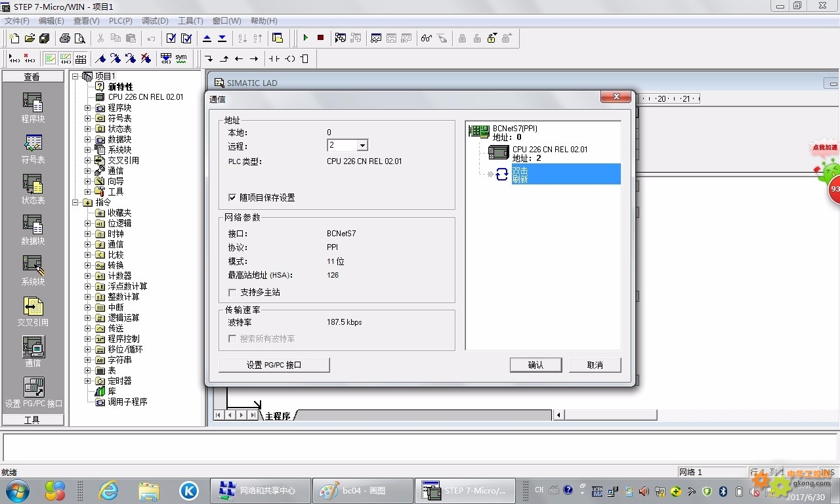Open 系统块 in the 查看 sidebar
840x504 pixels.
pos(33,270)
